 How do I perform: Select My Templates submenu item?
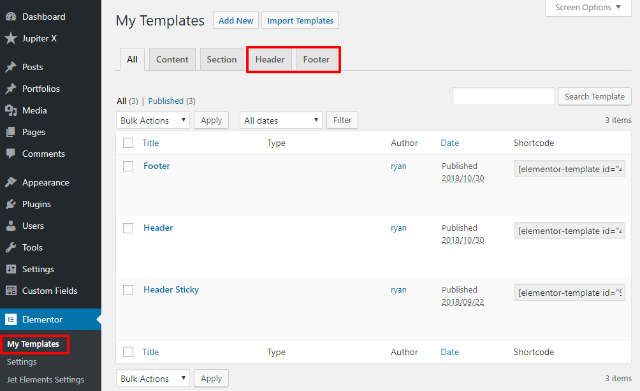(x=33, y=344)
